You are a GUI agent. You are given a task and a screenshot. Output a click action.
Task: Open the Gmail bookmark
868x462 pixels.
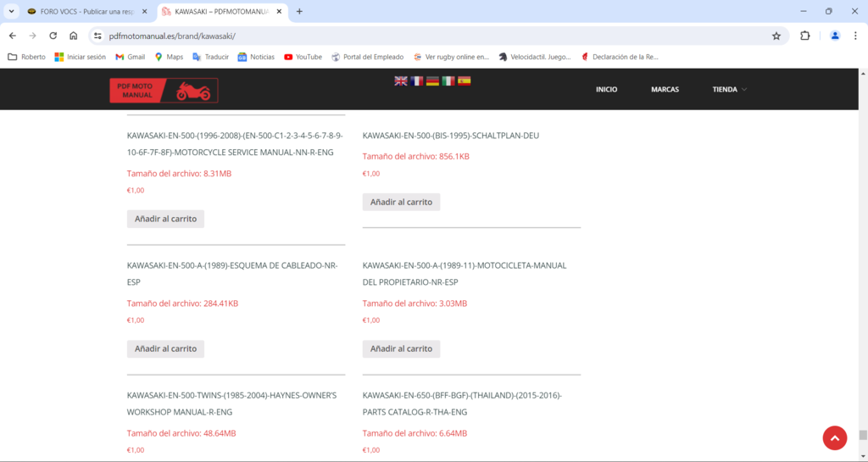(x=130, y=57)
